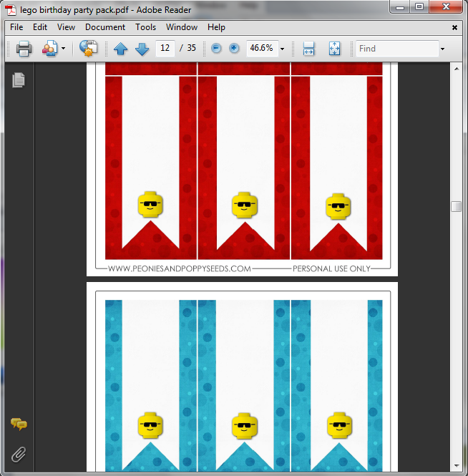
Task: Click the right blue banner's Lego head
Action: tap(339, 425)
